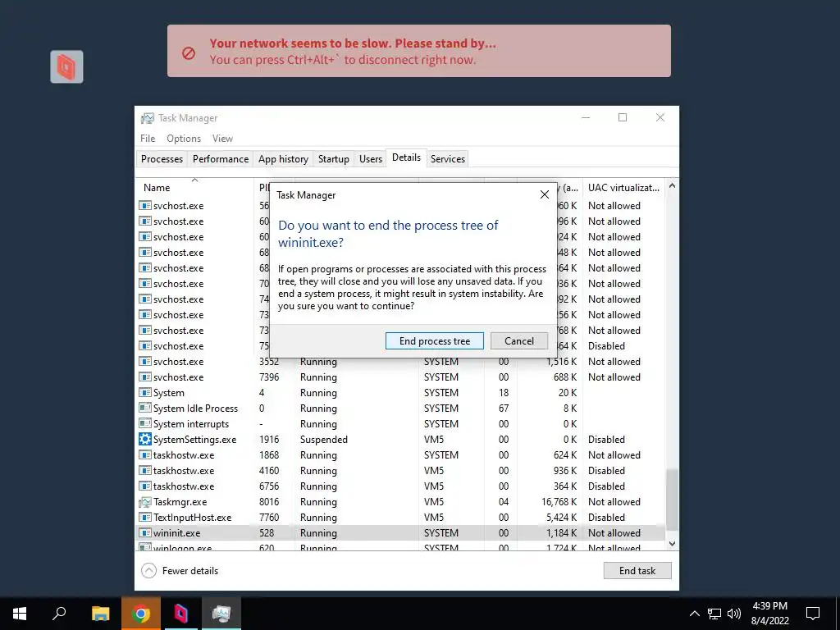Switch to the Processes tab
Image resolution: width=840 pixels, height=630 pixels.
pyautogui.click(x=162, y=158)
